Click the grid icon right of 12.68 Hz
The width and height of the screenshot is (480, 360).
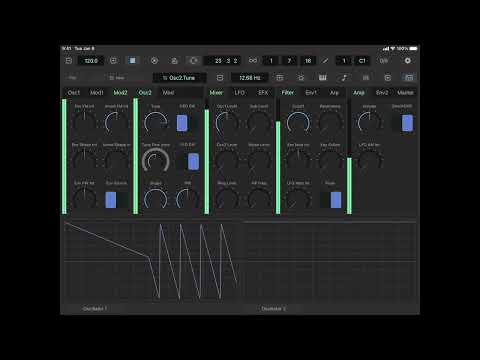[280, 78]
